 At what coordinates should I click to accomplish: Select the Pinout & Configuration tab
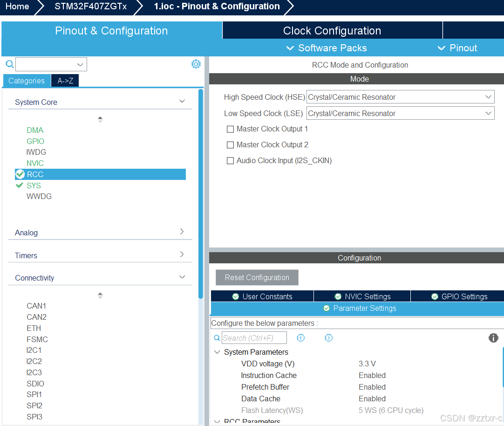click(111, 31)
